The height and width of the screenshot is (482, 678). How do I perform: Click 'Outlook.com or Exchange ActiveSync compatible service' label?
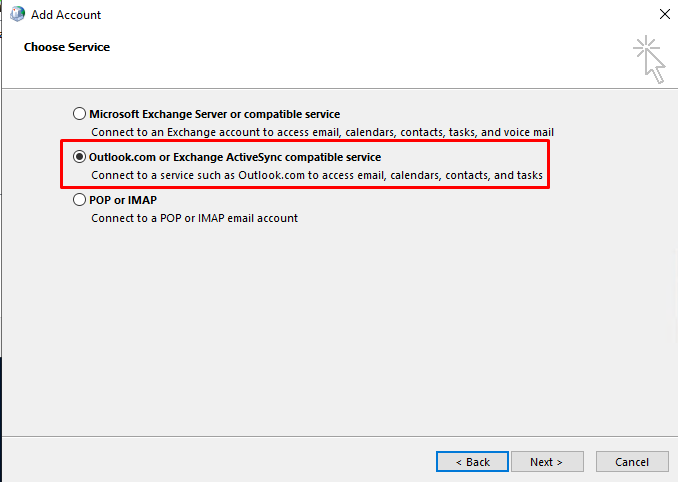[x=235, y=157]
